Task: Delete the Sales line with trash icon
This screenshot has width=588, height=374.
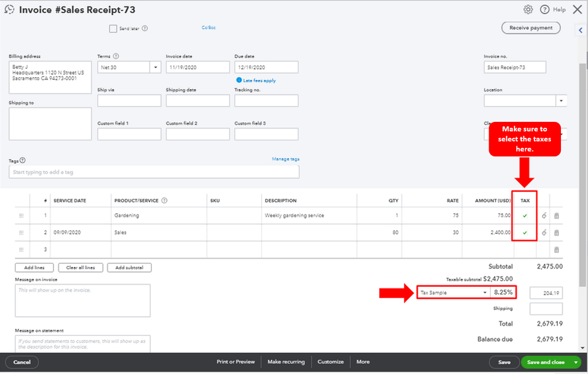Action: (x=557, y=233)
